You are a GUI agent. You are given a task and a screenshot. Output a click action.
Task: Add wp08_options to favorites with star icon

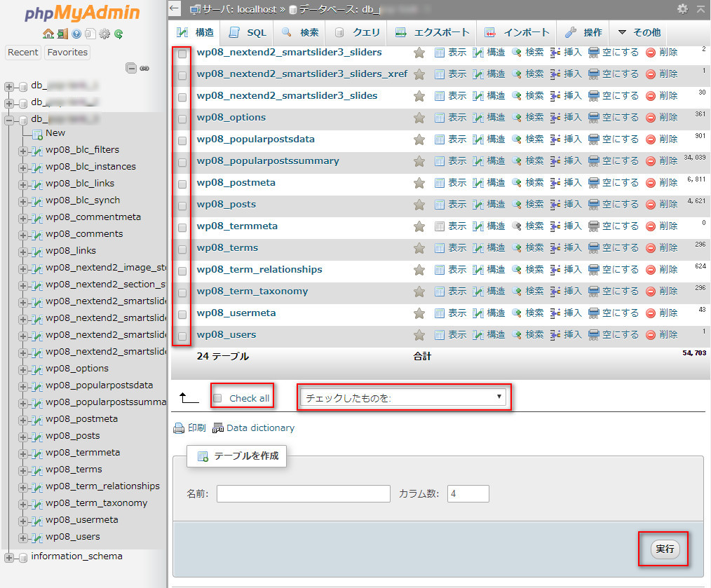coord(419,118)
